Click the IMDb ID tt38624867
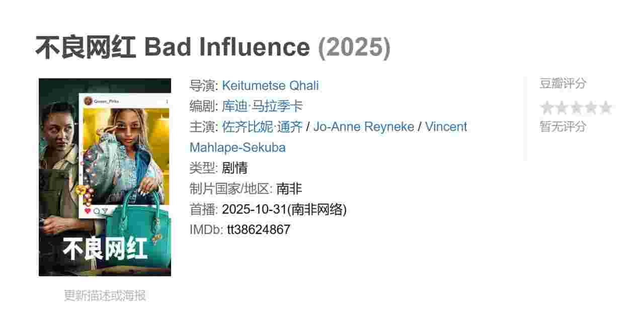 pos(259,230)
